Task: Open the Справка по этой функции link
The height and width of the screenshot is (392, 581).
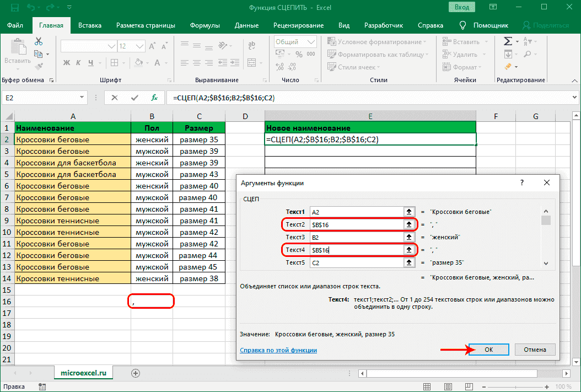Action: click(x=278, y=350)
